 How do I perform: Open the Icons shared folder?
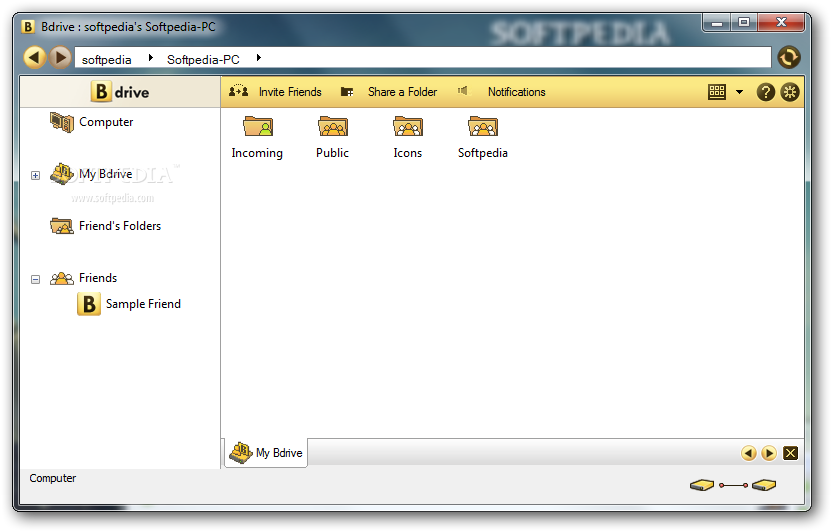pos(408,137)
